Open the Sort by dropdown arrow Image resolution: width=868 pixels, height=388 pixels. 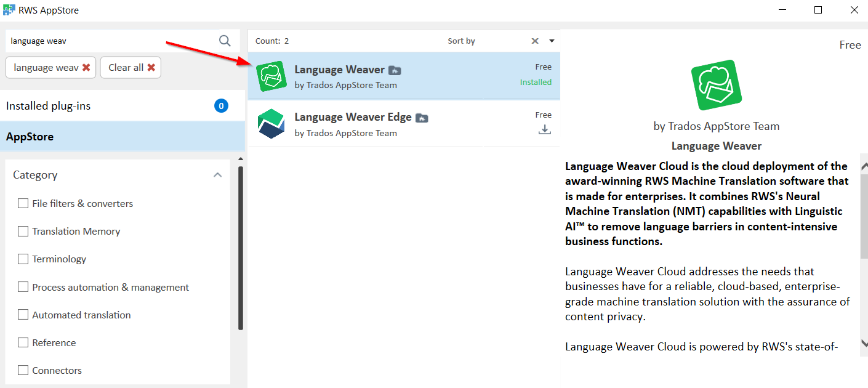click(552, 41)
